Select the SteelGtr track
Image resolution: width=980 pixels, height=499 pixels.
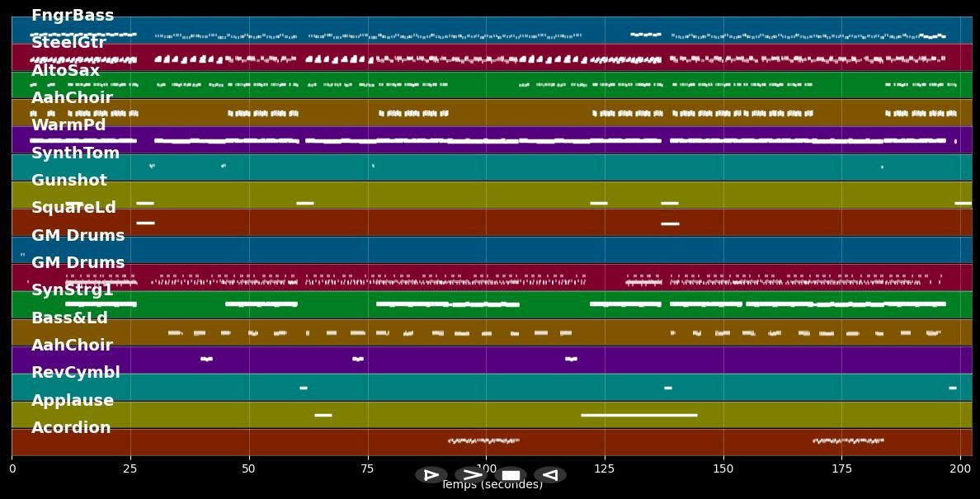click(71, 42)
